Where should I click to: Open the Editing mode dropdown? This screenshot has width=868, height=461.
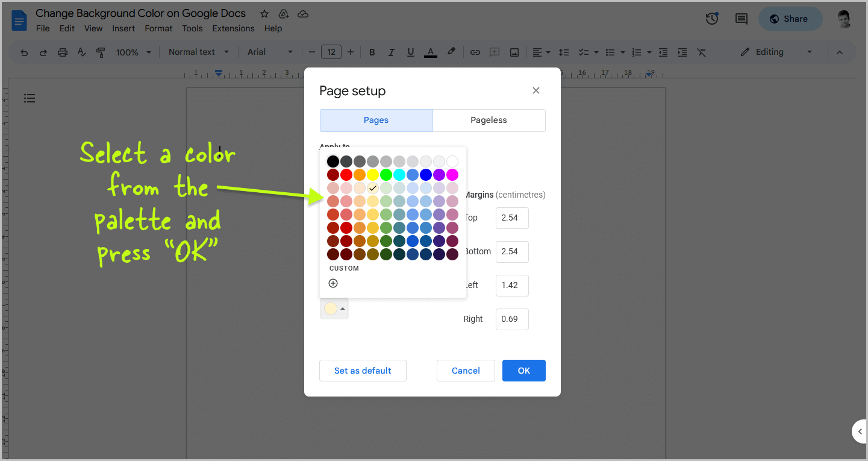coord(776,52)
